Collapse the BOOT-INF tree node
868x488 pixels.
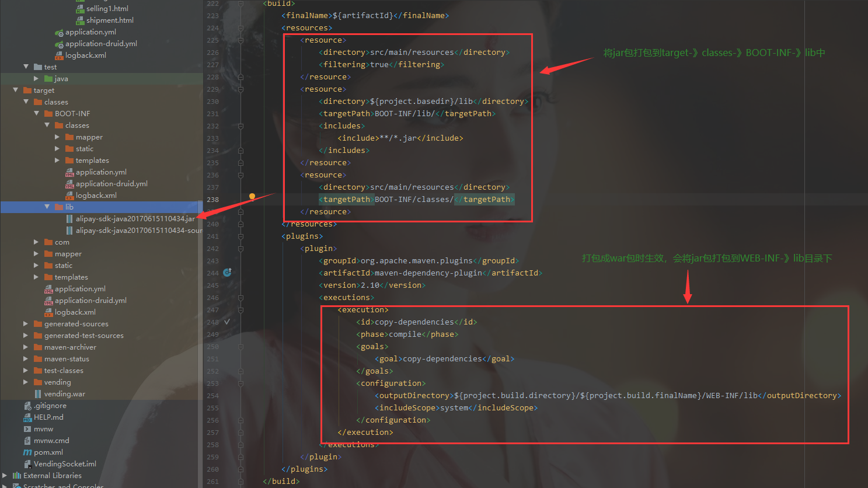coord(36,113)
